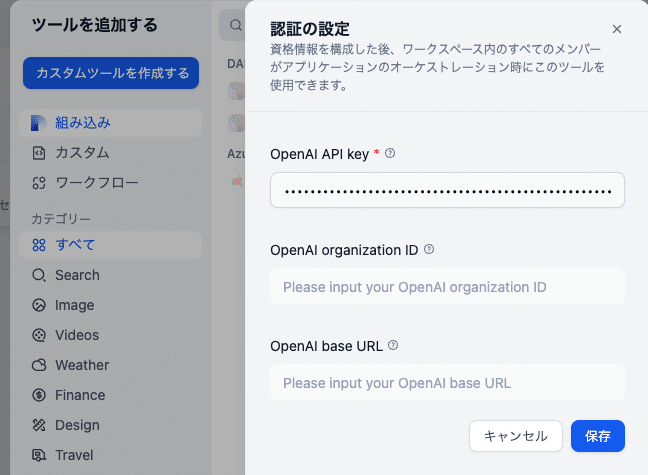
Task: Click the help icon beside OpenAI API key
Action: click(390, 153)
